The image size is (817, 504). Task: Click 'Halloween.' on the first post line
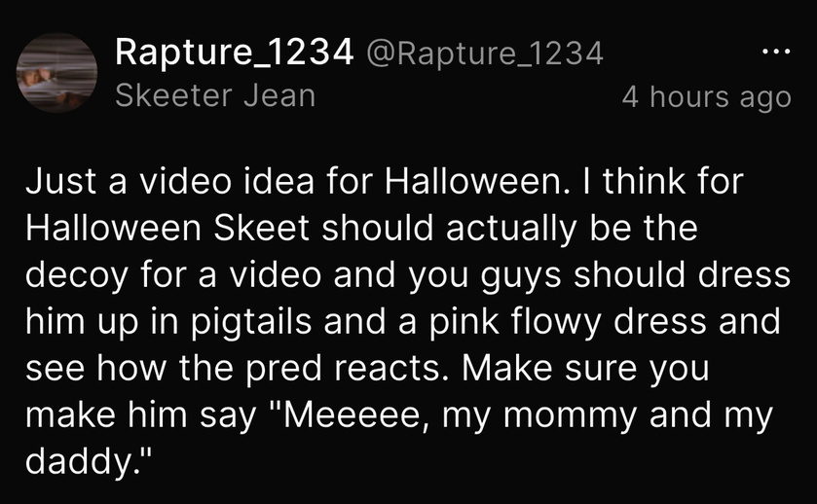tap(476, 181)
